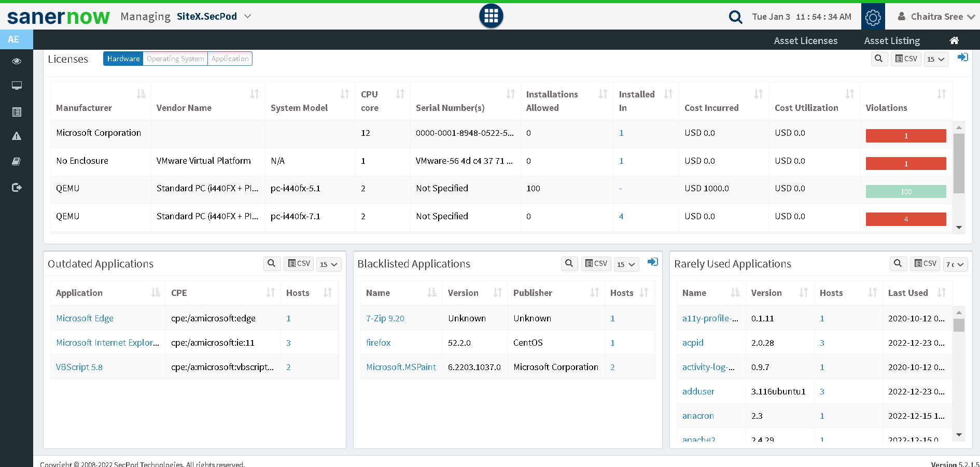Image resolution: width=980 pixels, height=467 pixels.
Task: Open the Asset Listing menu item
Action: 891,40
